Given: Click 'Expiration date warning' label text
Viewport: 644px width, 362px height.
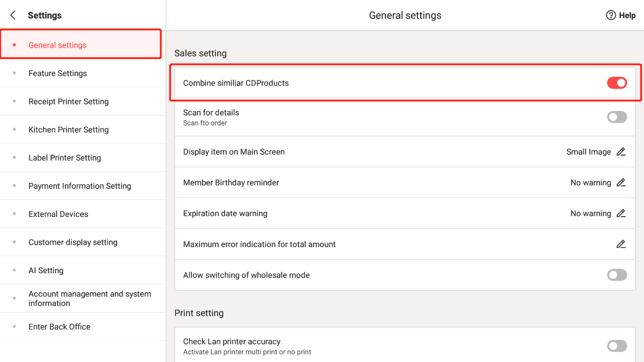Looking at the screenshot, I should click(225, 213).
